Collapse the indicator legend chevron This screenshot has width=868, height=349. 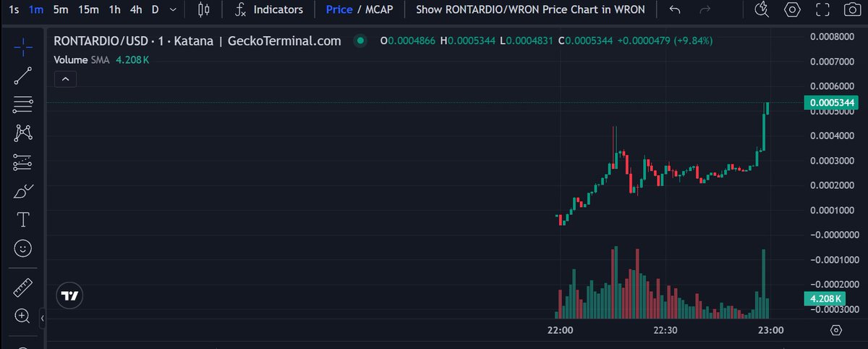coord(65,79)
